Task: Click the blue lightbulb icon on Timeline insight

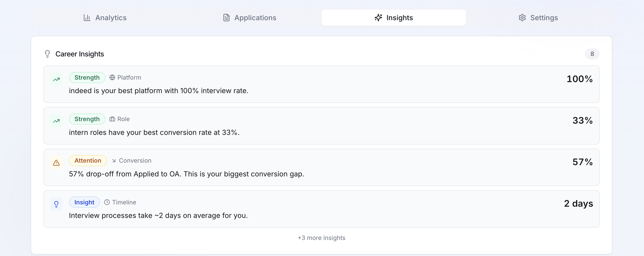Action: (56, 204)
